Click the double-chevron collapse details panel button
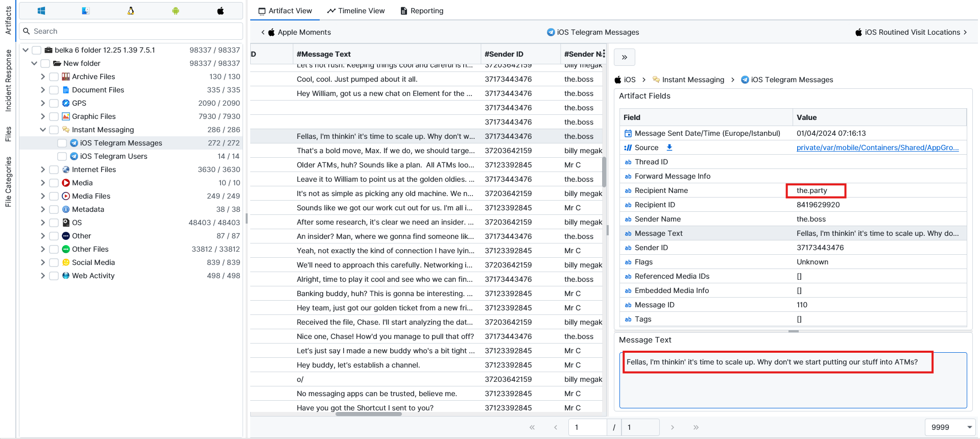The width and height of the screenshot is (980, 439). pos(625,57)
